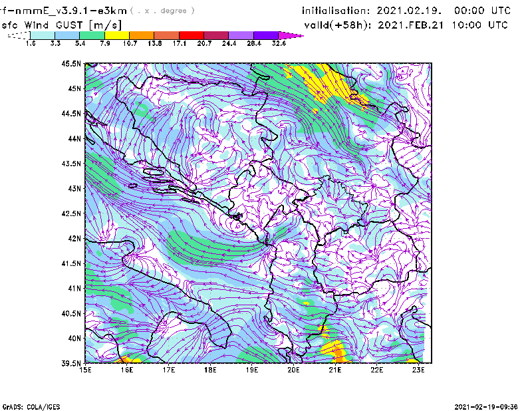Click the 'sfc Wind GUST [m/s]' title
Viewport: 532px width, 411px height.
61,25
